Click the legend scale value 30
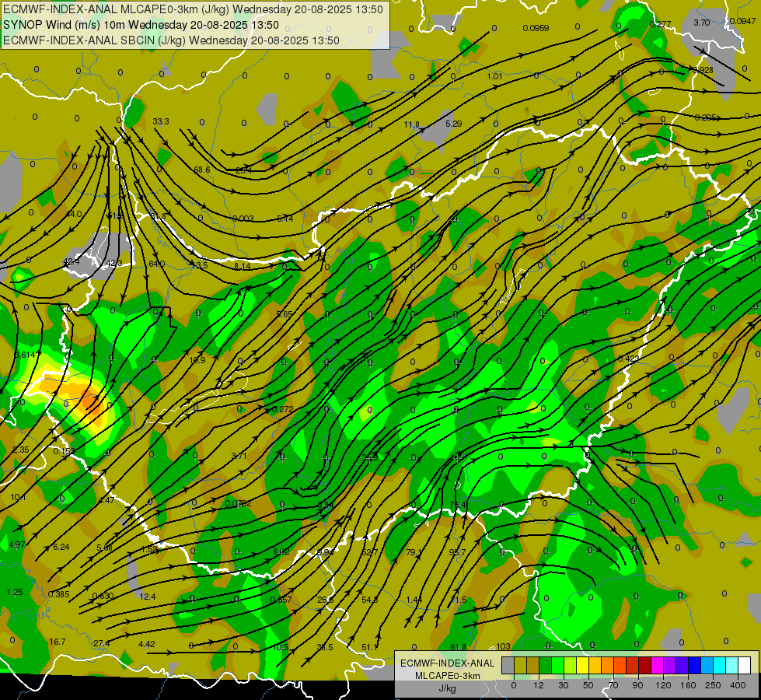The height and width of the screenshot is (700, 761). 563,685
